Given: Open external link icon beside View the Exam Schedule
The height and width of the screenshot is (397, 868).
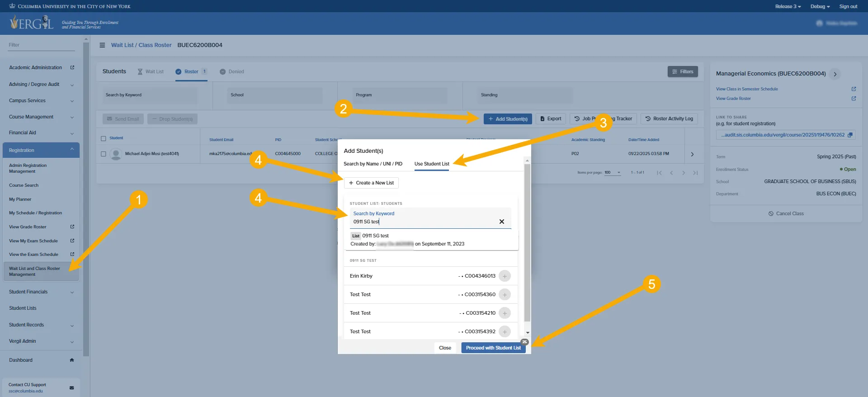Looking at the screenshot, I should tap(72, 254).
